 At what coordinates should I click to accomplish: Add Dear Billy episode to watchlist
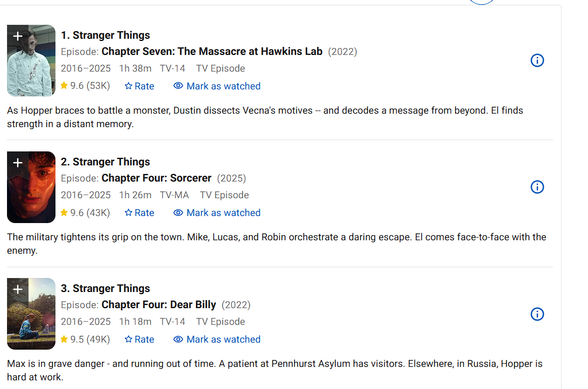pyautogui.click(x=17, y=289)
